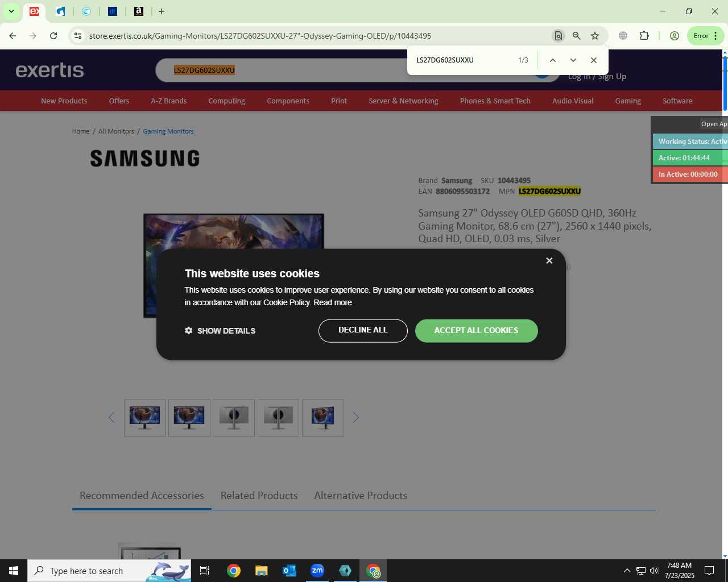Viewport: 728px width, 582px height.
Task: Click the Home breadcrumb link
Action: pos(81,131)
